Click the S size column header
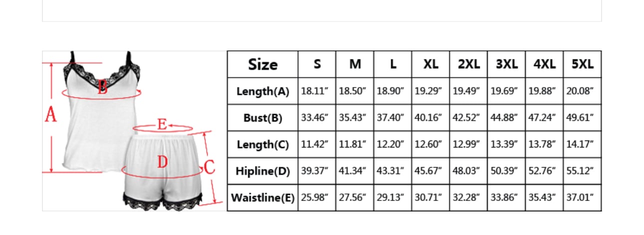The width and height of the screenshot is (644, 235). pyautogui.click(x=317, y=64)
